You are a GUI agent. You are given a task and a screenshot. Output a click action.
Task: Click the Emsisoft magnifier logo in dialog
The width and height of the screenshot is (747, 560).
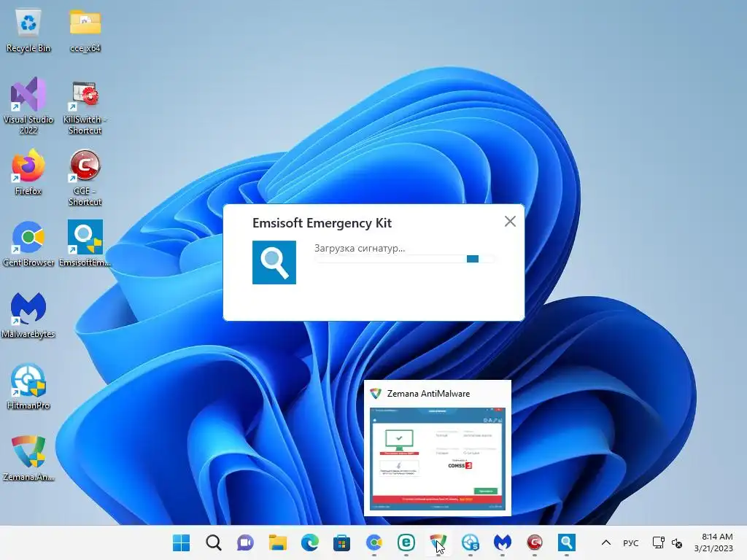274,262
